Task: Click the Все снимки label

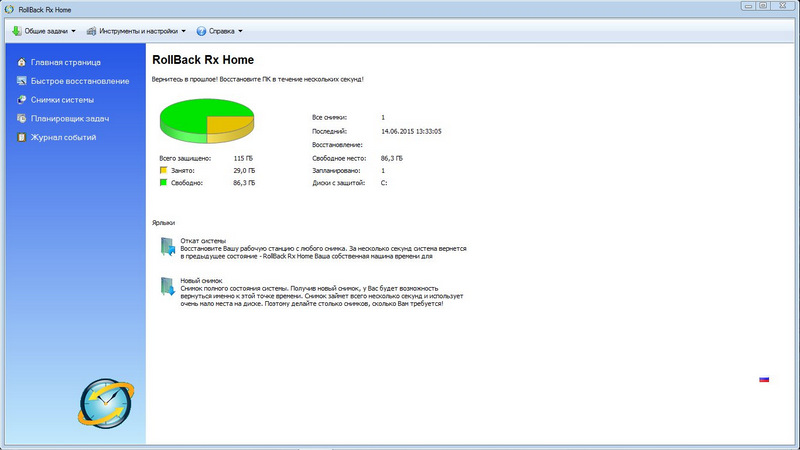Action: click(329, 117)
